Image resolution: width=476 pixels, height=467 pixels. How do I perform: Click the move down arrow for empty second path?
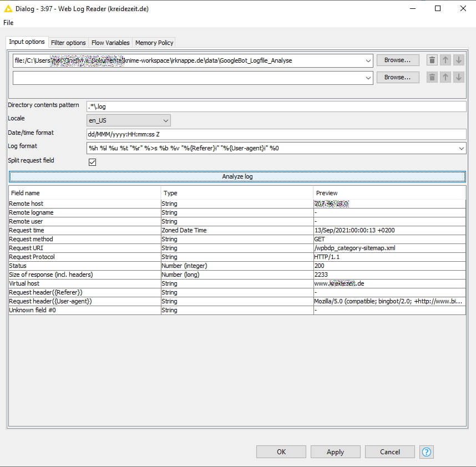[x=459, y=77]
